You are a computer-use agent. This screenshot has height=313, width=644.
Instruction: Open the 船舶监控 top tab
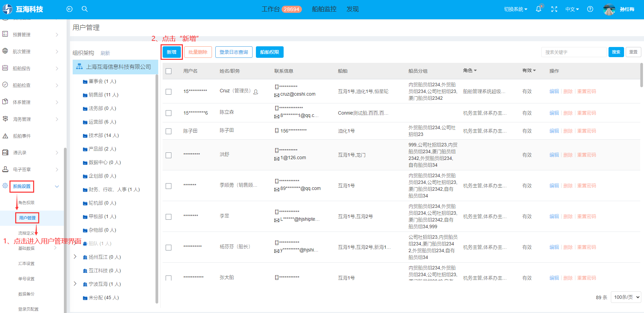[x=324, y=9]
